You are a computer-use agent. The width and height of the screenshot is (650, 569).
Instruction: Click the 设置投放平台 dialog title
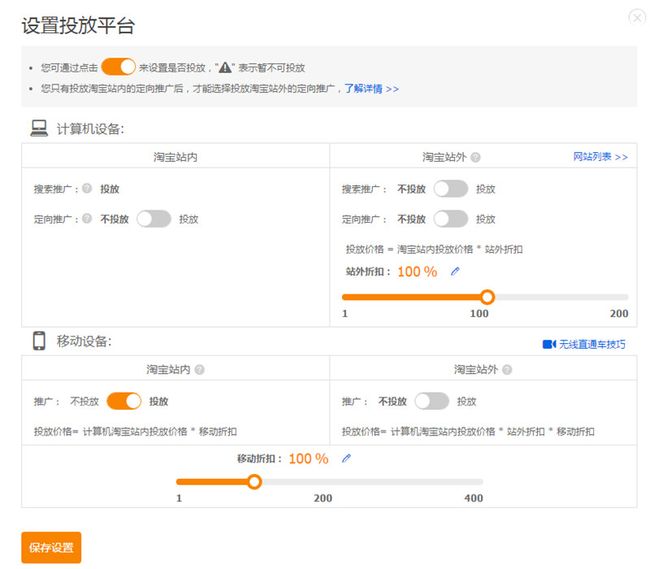coord(78,26)
